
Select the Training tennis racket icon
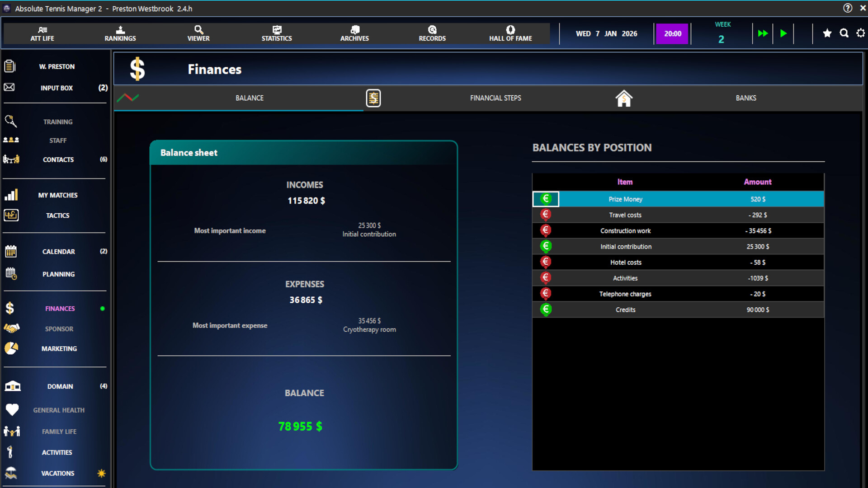[x=11, y=121]
